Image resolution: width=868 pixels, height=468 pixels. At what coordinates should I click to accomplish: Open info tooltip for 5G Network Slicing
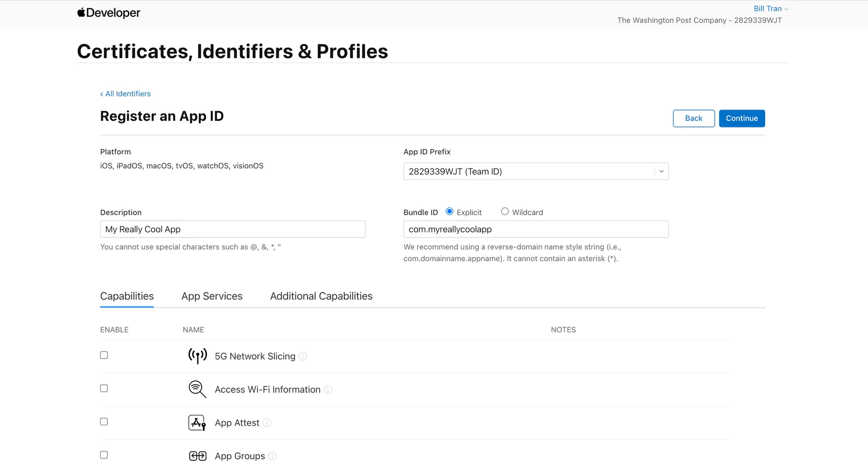[x=303, y=356]
